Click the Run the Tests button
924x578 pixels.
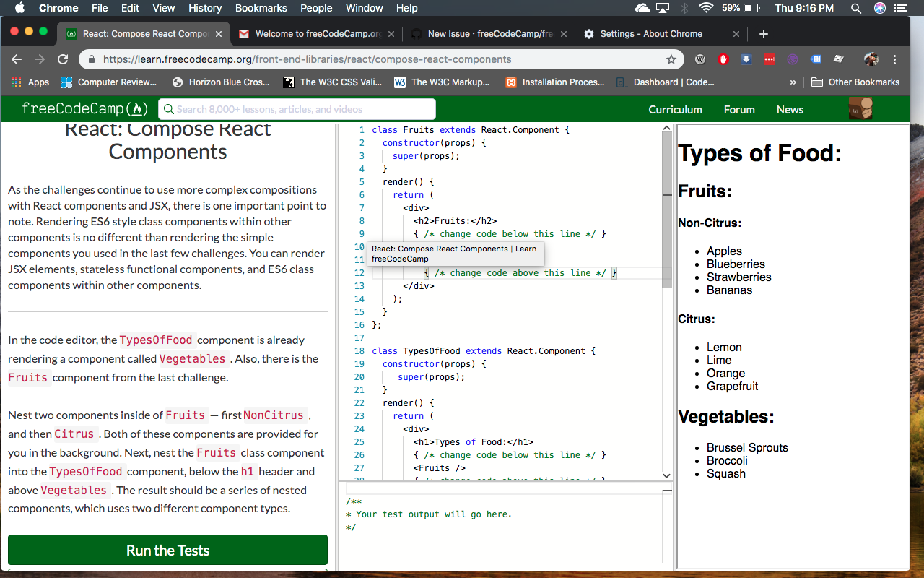167,550
